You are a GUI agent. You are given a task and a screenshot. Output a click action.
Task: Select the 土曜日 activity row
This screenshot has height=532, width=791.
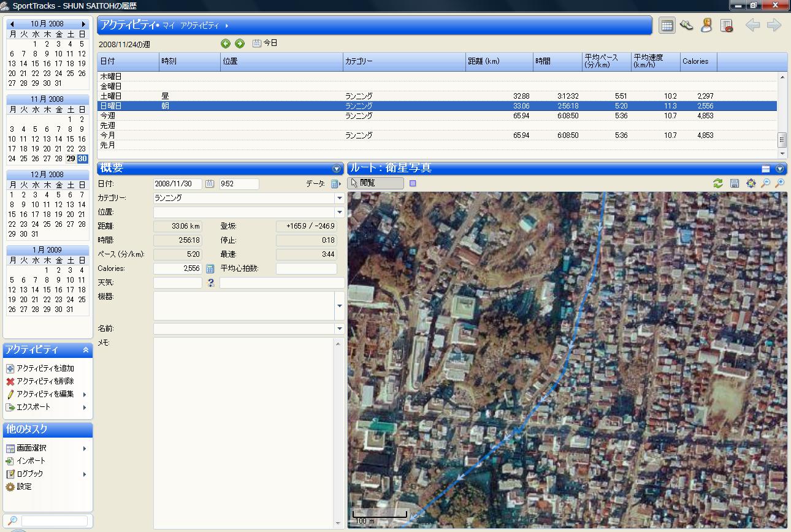click(437, 96)
